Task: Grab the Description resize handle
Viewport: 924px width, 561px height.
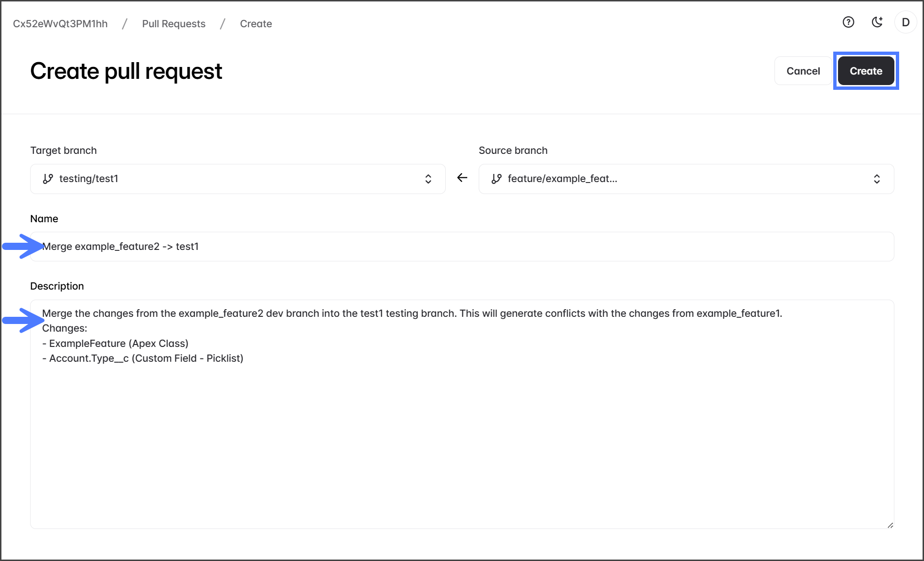Action: (x=890, y=525)
